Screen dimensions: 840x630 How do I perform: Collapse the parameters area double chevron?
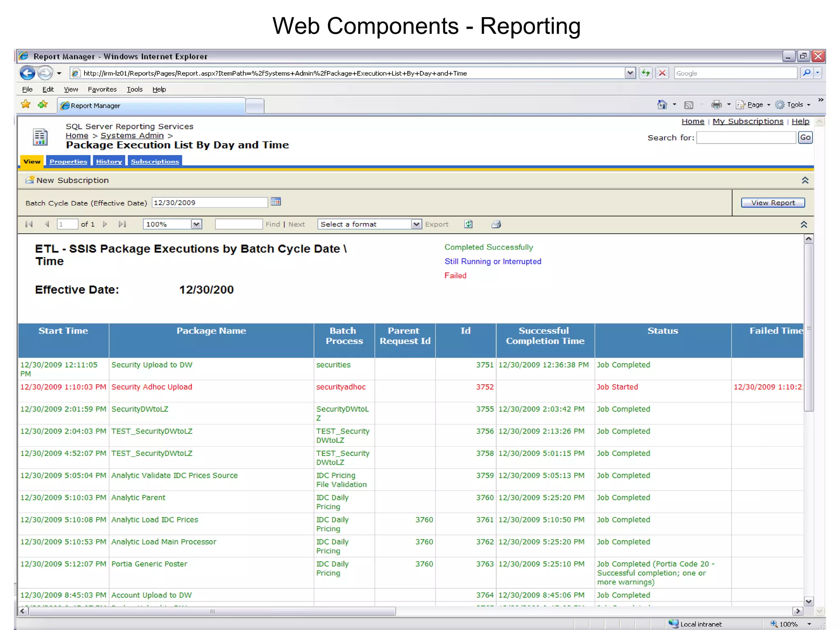(x=805, y=180)
